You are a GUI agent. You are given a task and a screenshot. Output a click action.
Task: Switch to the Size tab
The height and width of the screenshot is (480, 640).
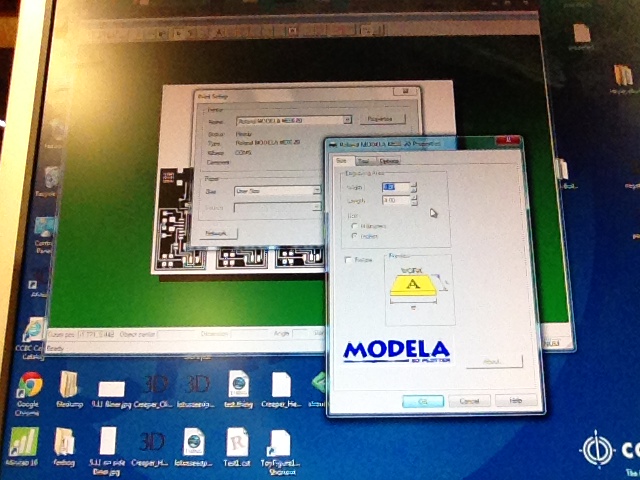(x=342, y=161)
